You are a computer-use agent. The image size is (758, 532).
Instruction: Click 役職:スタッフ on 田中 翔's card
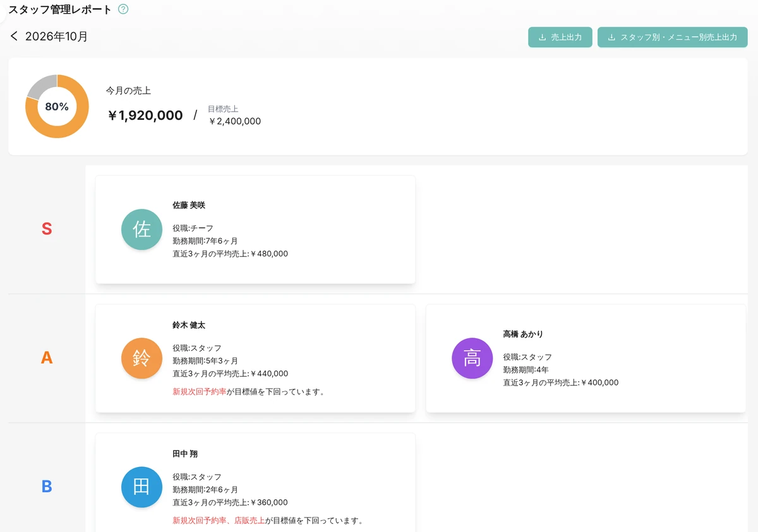[197, 476]
